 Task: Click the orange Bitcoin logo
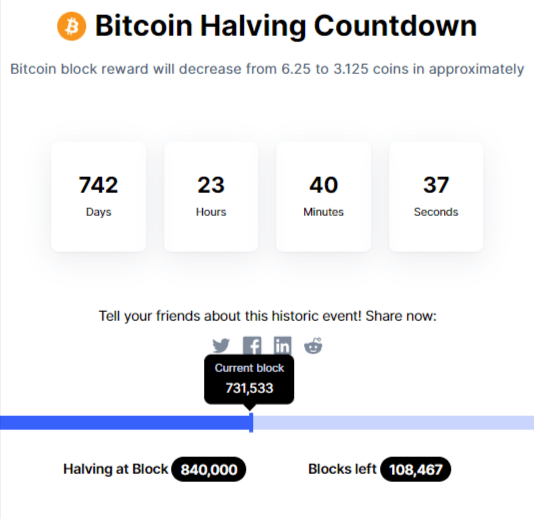pos(72,26)
